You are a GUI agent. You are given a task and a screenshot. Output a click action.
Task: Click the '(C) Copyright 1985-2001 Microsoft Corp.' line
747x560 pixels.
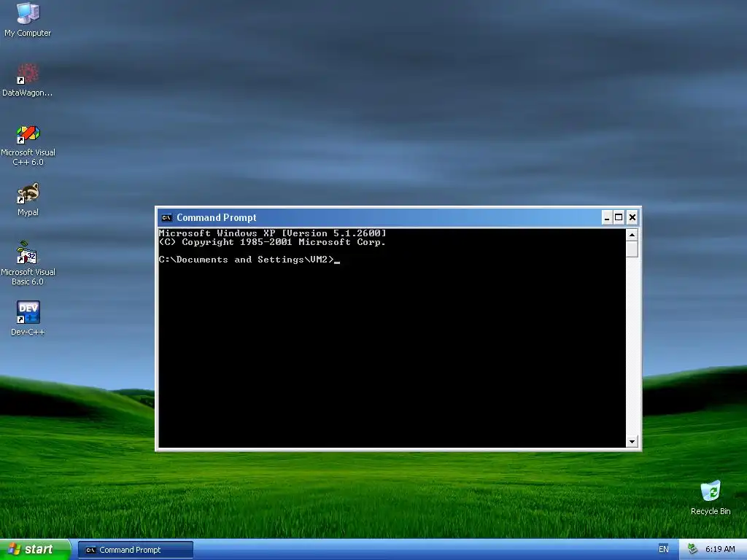click(272, 242)
